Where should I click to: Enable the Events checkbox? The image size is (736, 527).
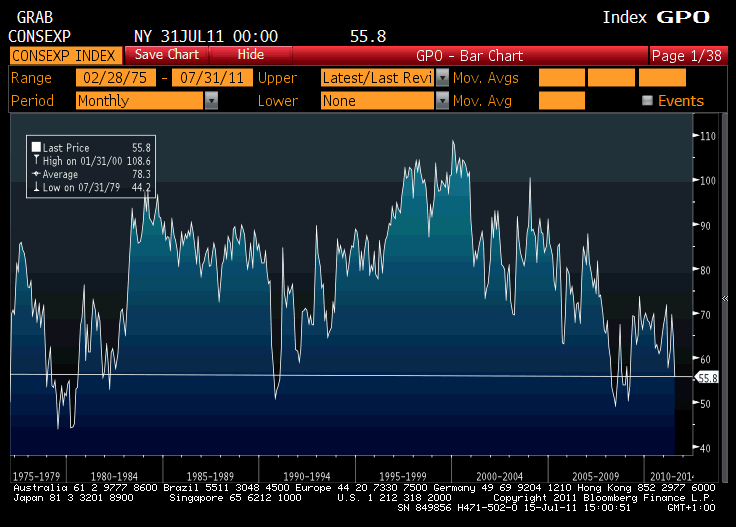pos(647,101)
